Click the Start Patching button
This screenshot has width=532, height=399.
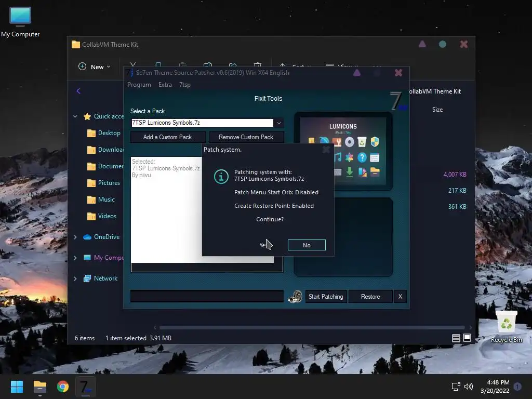pyautogui.click(x=326, y=297)
